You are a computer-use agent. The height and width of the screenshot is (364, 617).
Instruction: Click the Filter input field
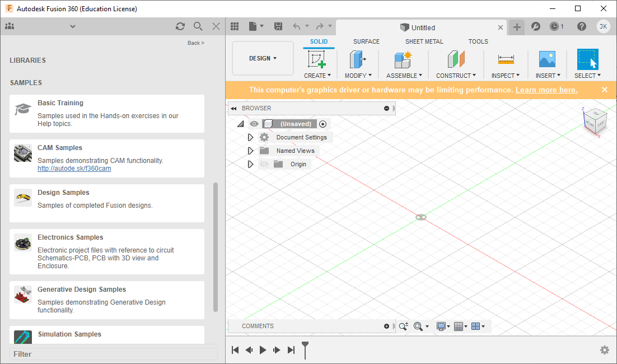(x=113, y=354)
